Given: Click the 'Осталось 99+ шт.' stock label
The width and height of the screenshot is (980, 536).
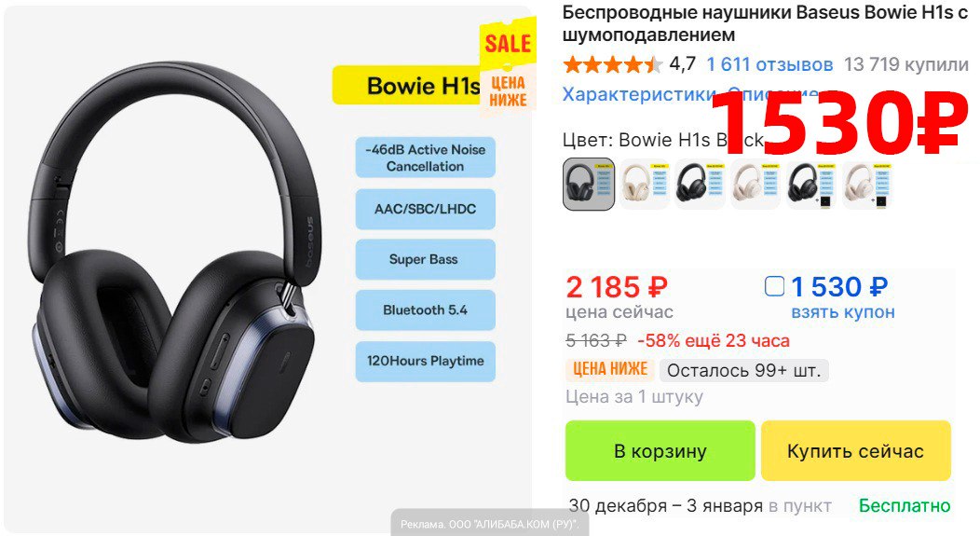Looking at the screenshot, I should point(743,370).
